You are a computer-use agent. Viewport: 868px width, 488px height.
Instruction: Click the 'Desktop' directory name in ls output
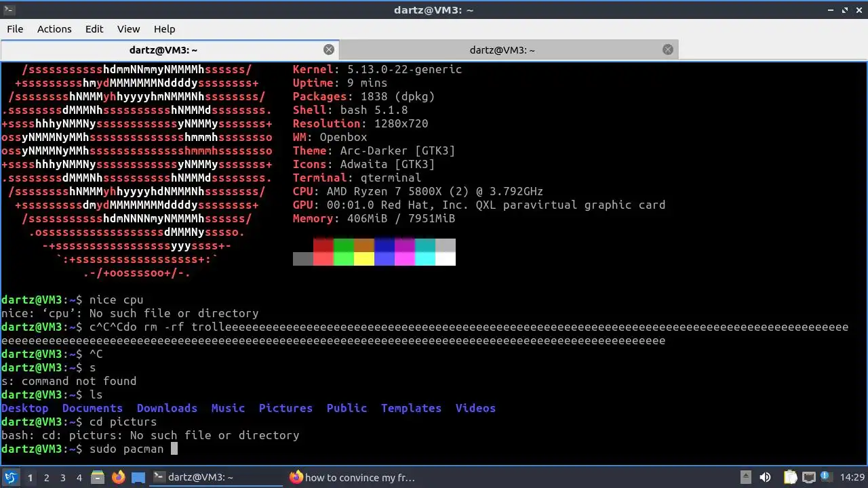tap(25, 408)
